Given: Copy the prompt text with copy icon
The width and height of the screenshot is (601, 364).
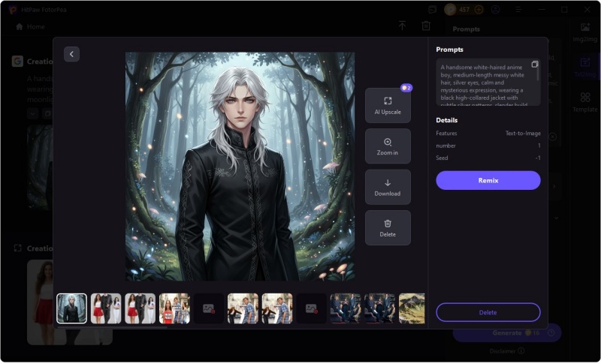Looking at the screenshot, I should (x=535, y=65).
